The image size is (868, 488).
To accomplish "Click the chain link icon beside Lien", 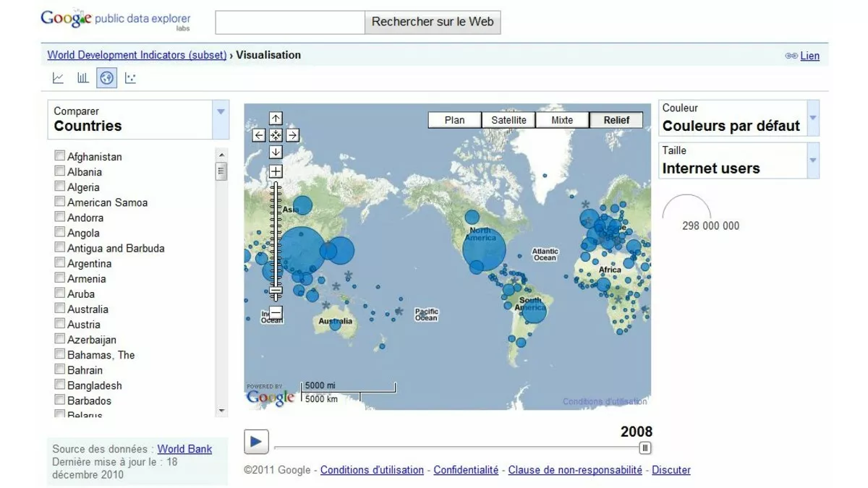I will click(x=791, y=56).
